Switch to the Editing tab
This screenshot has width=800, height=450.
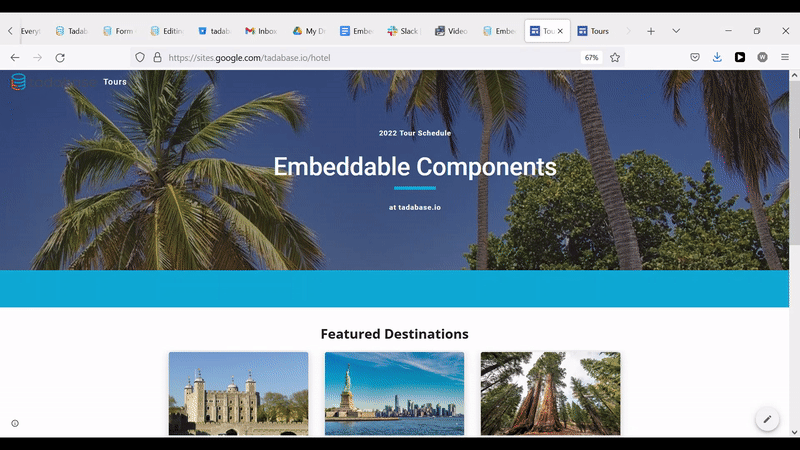pyautogui.click(x=167, y=31)
